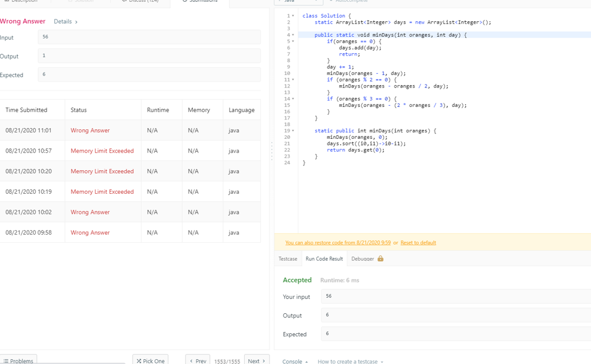
Task: Open the Problems list button
Action: click(18, 359)
